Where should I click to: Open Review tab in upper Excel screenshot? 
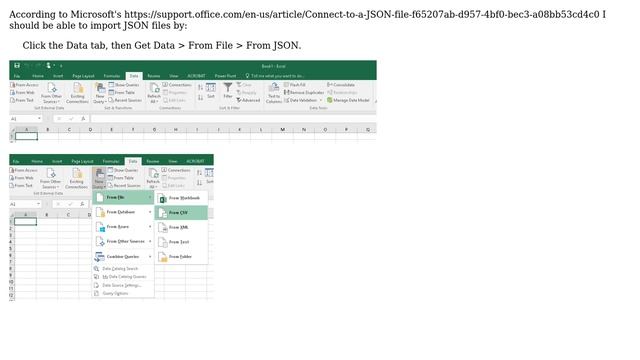pos(153,76)
